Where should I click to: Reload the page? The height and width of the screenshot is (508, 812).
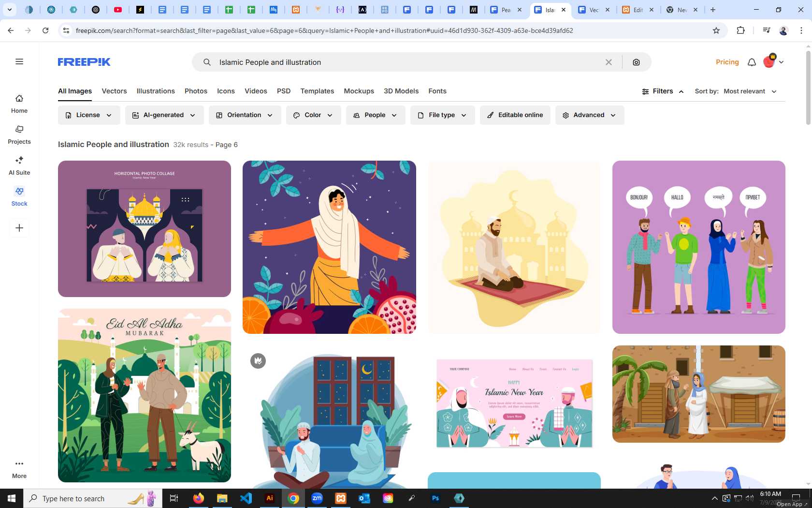coord(45,30)
